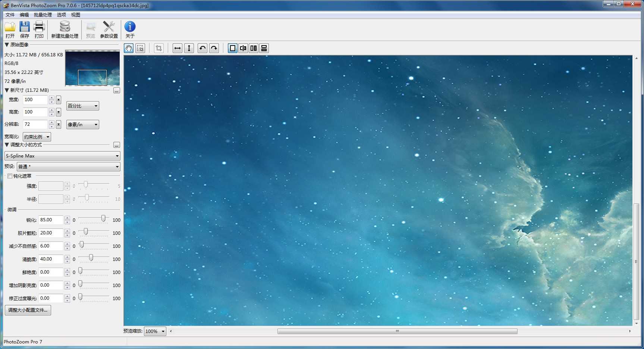Adjust the 锐化 sharpness slider

(x=103, y=219)
